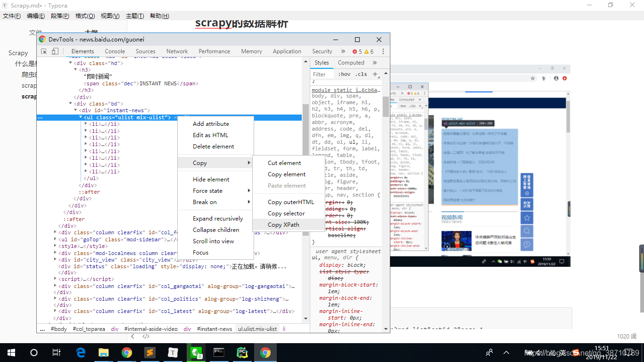Open the Console tab
This screenshot has height=362, width=644.
point(115,51)
